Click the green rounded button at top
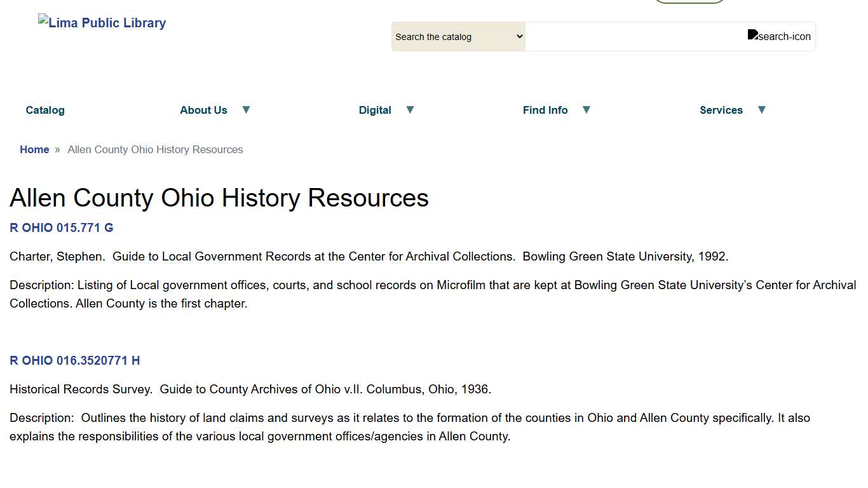This screenshot has height=488, width=868. pos(689,1)
